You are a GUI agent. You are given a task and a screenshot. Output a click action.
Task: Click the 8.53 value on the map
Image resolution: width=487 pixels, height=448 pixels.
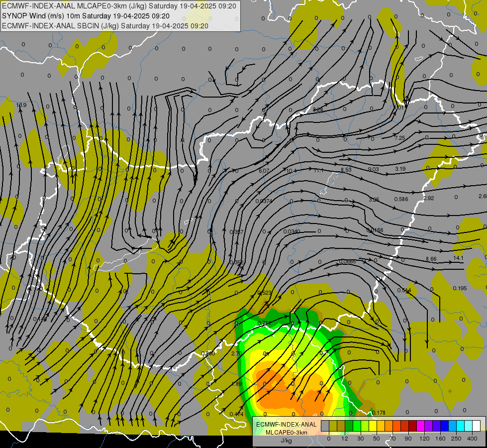[346, 170]
